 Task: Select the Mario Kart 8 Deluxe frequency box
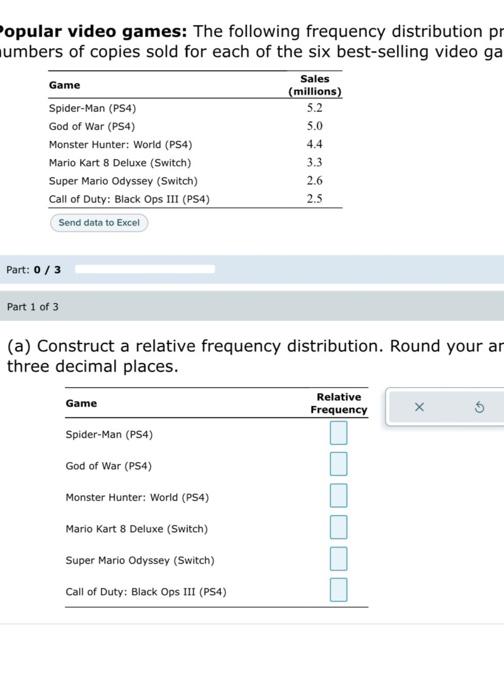pyautogui.click(x=338, y=527)
